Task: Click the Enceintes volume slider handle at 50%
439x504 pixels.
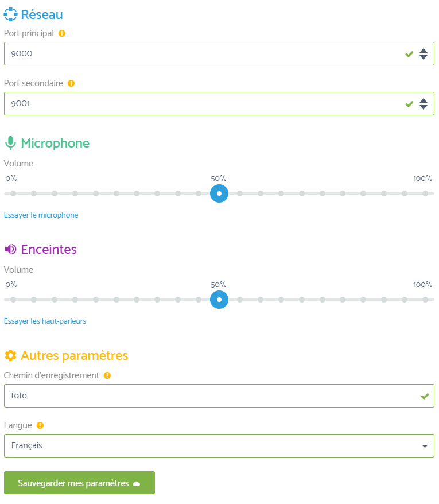Action: tap(219, 300)
